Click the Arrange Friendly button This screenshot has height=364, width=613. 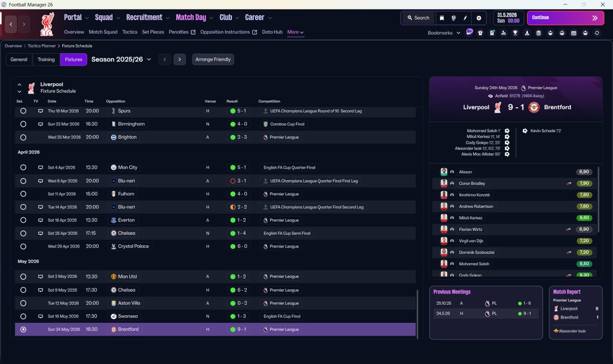[x=213, y=59]
